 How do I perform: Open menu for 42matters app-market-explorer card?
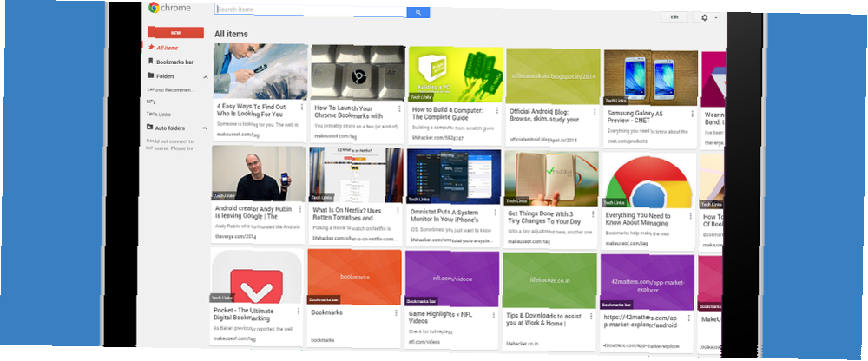point(688,318)
